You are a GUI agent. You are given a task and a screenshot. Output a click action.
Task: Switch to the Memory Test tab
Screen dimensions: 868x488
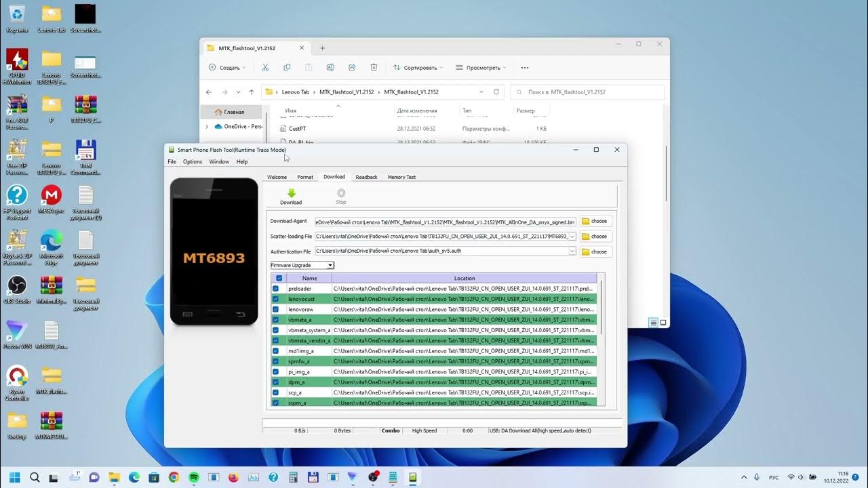pyautogui.click(x=401, y=177)
